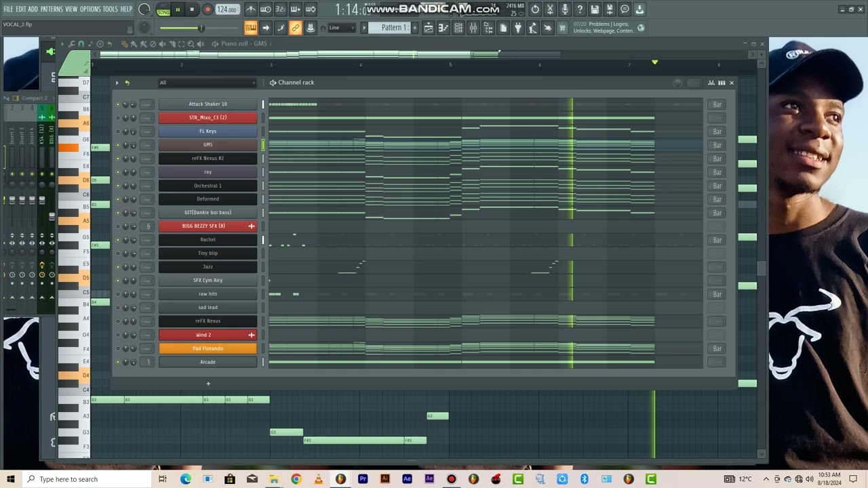Open the OPTIONS menu
868x488 pixels.
(x=90, y=9)
